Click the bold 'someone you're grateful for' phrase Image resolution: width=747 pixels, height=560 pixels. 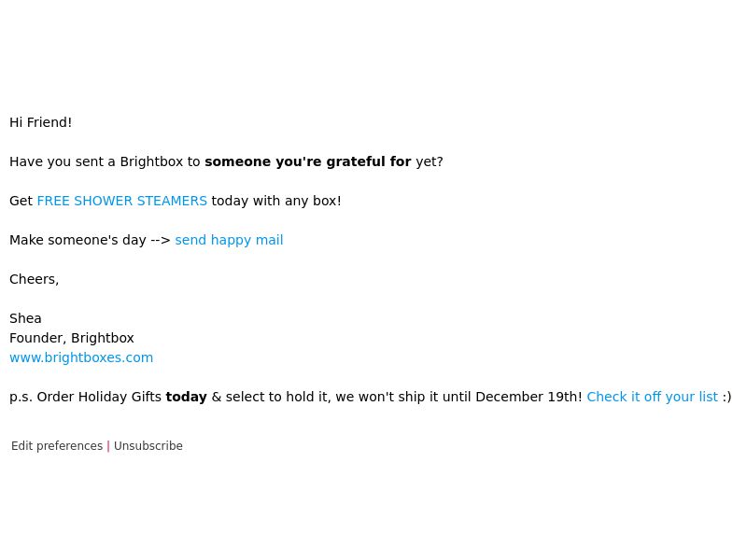click(308, 161)
